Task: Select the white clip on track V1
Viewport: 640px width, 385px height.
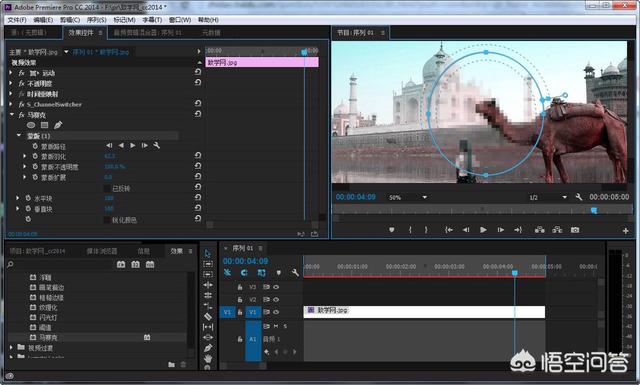Action: tap(424, 312)
